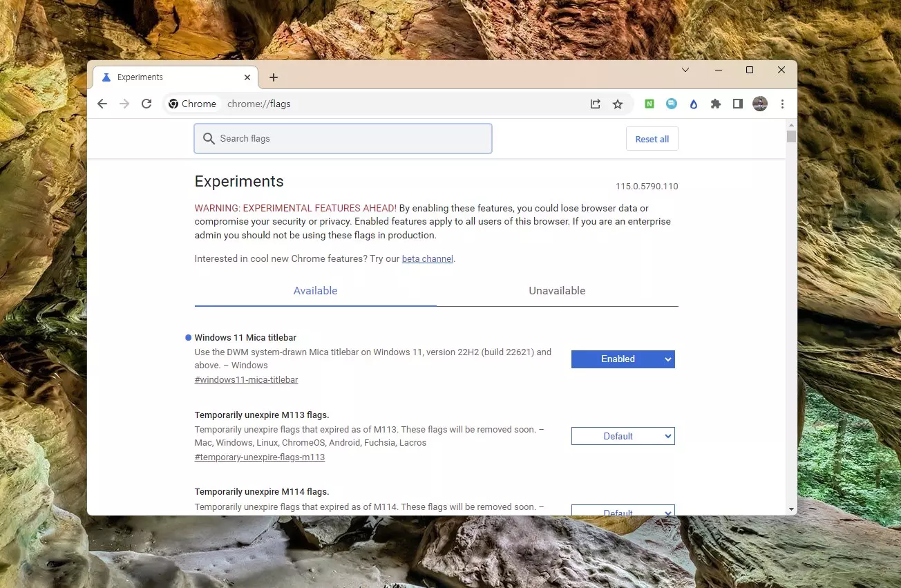Toggle the side panel icon
This screenshot has width=901, height=588.
pyautogui.click(x=738, y=104)
